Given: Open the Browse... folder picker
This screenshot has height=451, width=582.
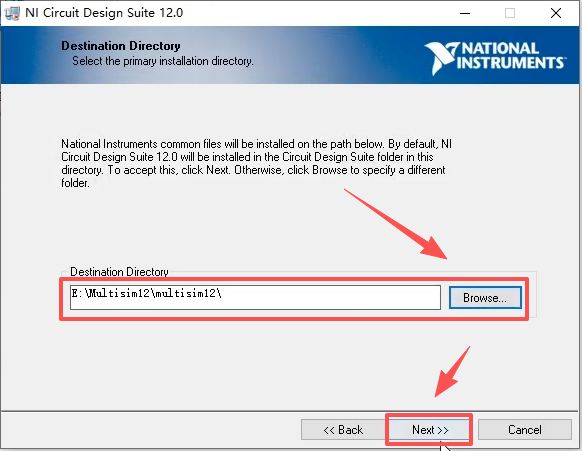Looking at the screenshot, I should pyautogui.click(x=485, y=298).
